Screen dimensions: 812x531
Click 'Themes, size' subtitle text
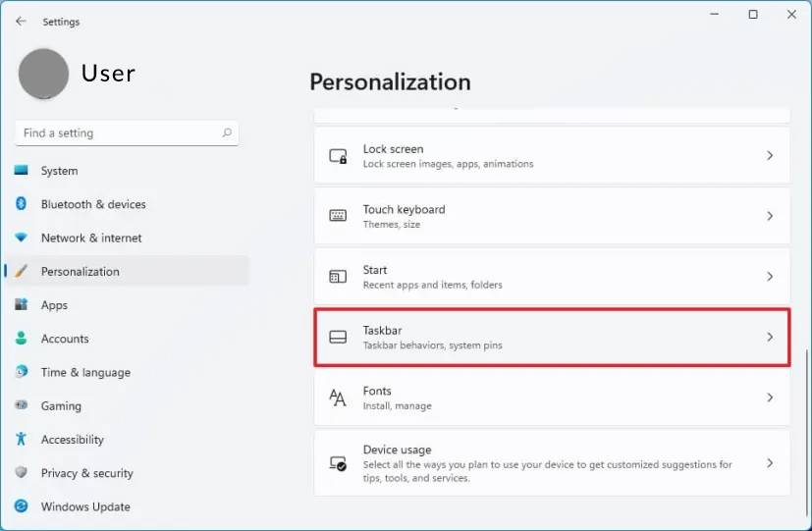392,224
